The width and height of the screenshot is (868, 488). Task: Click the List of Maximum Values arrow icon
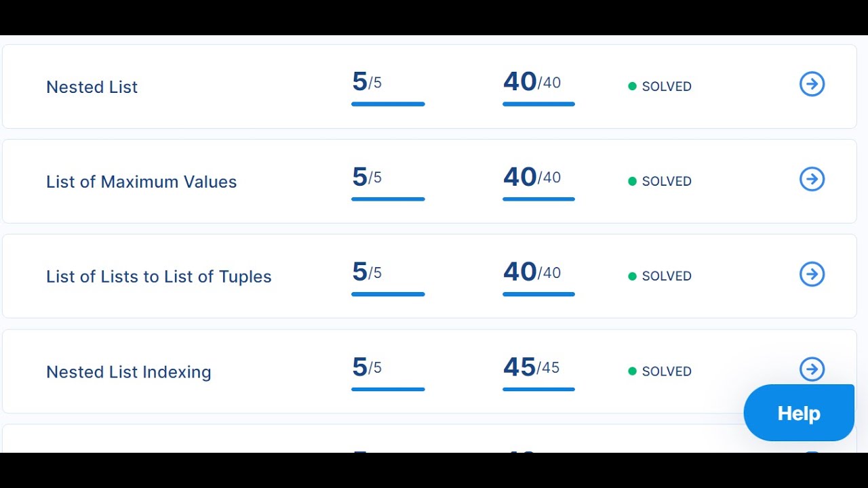click(x=812, y=180)
